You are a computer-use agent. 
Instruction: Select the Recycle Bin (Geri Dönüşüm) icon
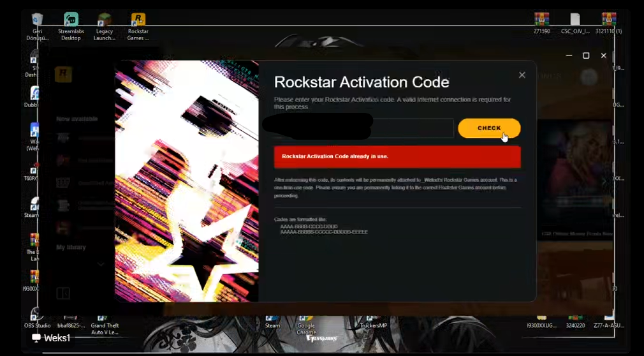click(x=38, y=27)
